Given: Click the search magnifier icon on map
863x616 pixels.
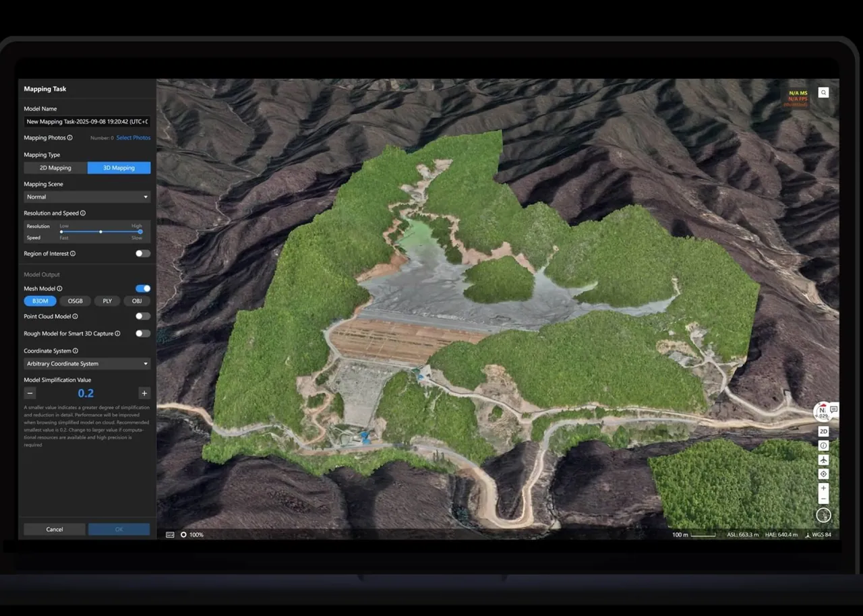Looking at the screenshot, I should 823,93.
